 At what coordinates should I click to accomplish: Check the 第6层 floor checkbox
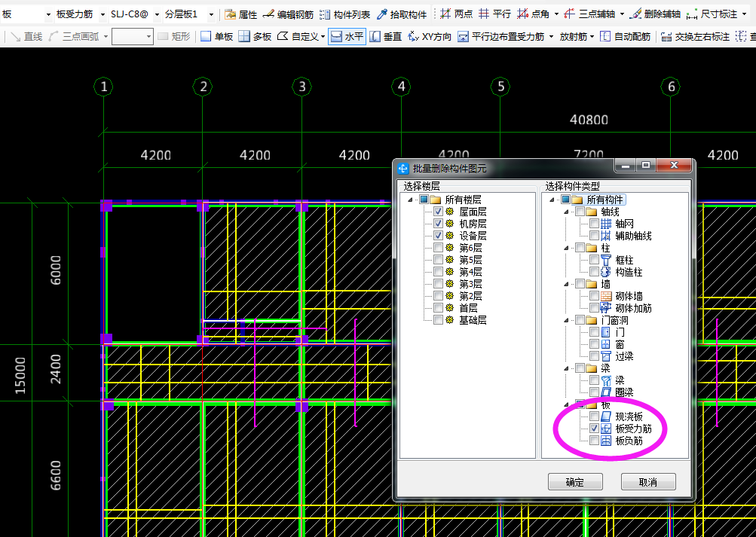(x=438, y=248)
